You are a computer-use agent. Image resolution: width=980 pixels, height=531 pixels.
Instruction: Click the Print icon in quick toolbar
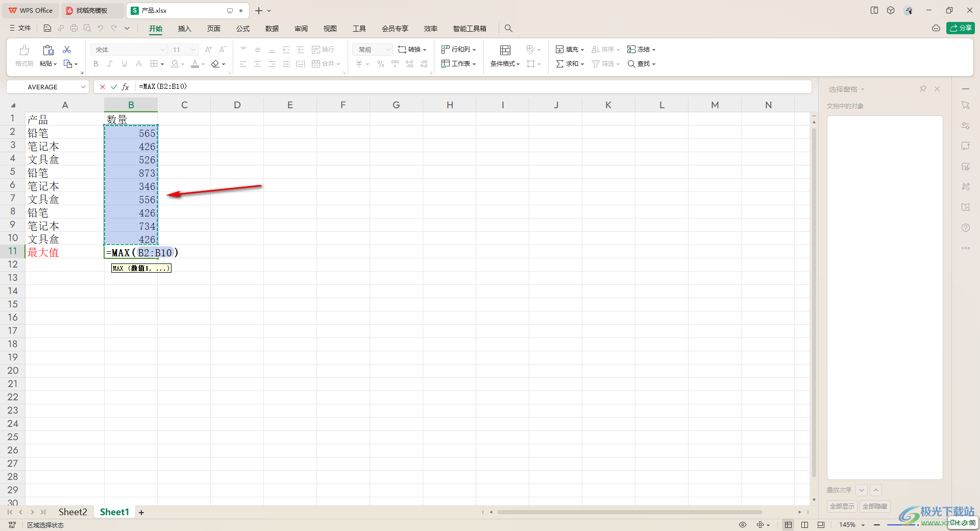tap(74, 28)
